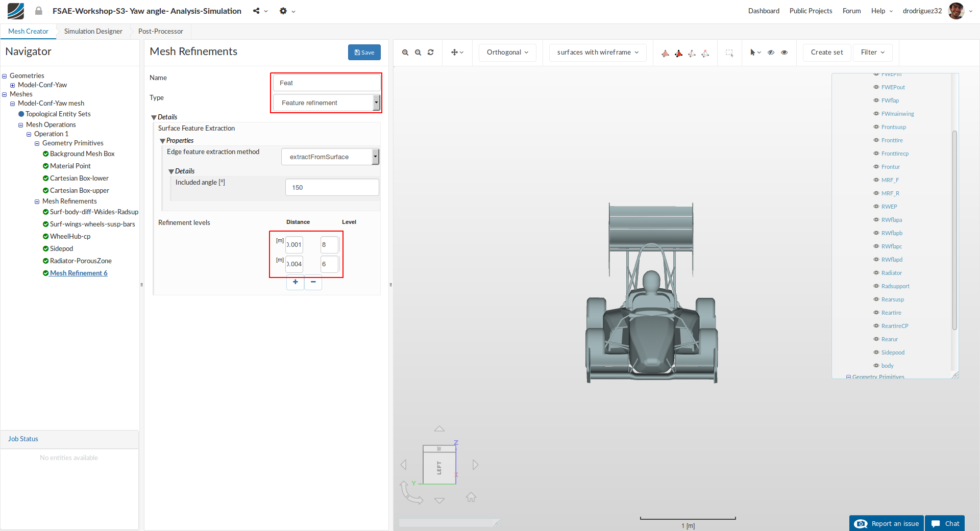Toggle visibility of the Sidepod entry

pyautogui.click(x=876, y=352)
